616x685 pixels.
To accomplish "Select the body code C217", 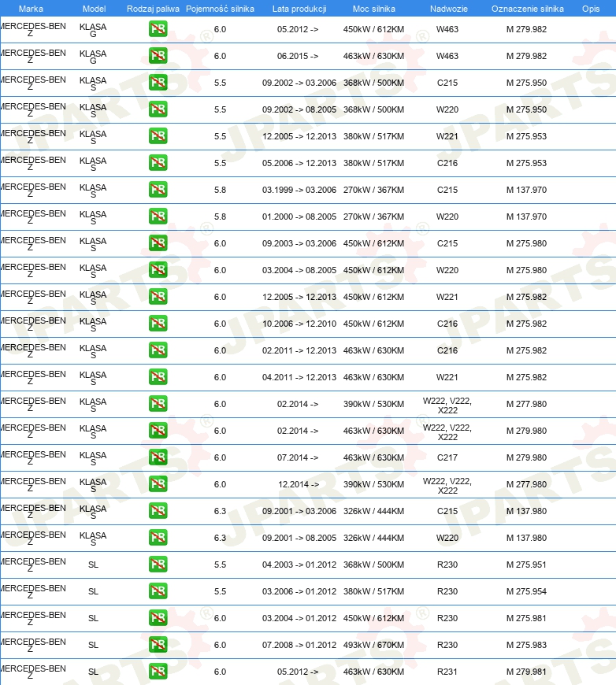I will (447, 457).
